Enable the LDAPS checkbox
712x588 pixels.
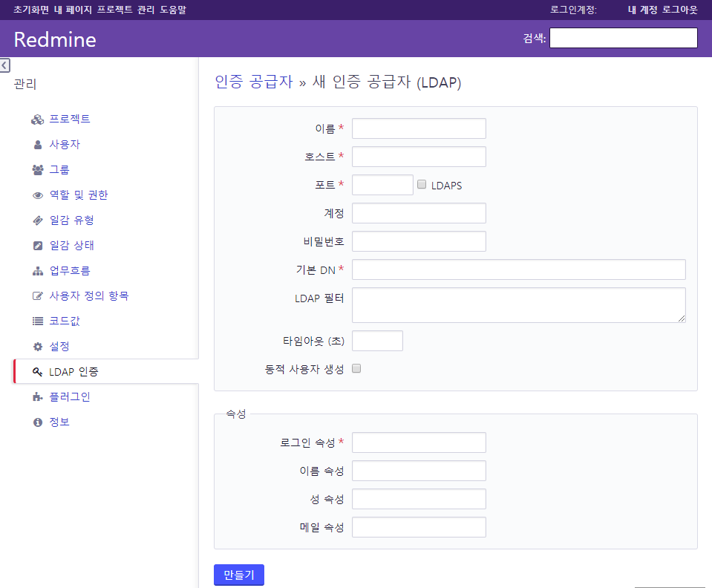click(x=422, y=184)
